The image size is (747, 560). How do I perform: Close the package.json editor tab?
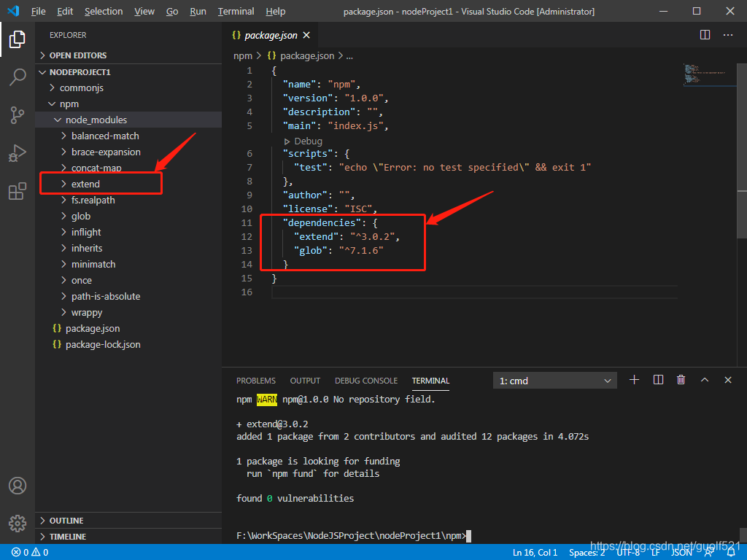306,35
